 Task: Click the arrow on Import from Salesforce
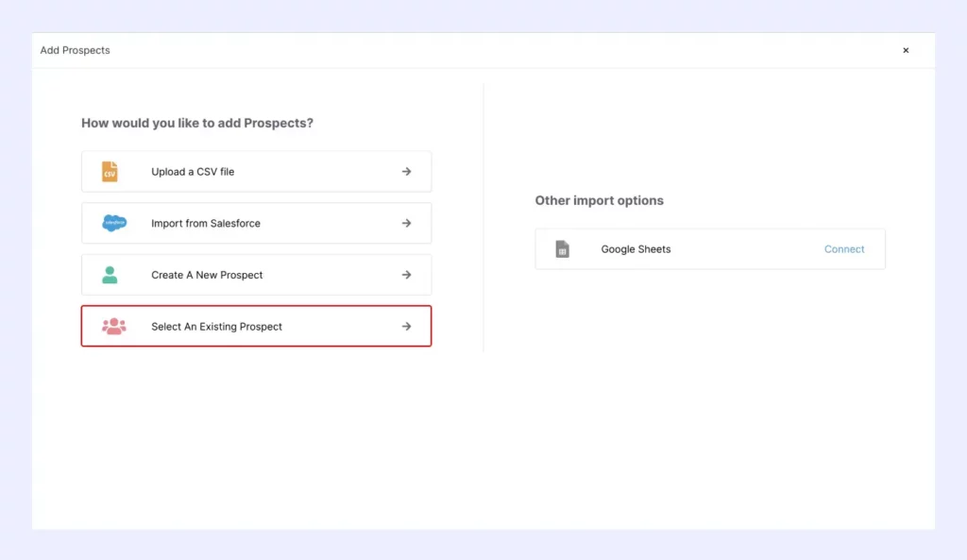(406, 223)
